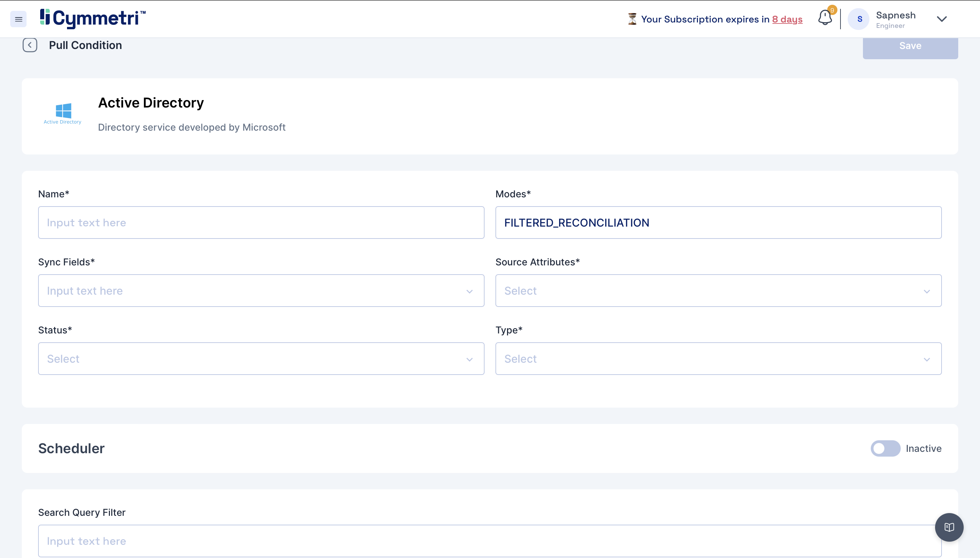Viewport: 980px width, 558px height.
Task: Follow the 8 days subscription link
Action: click(787, 19)
